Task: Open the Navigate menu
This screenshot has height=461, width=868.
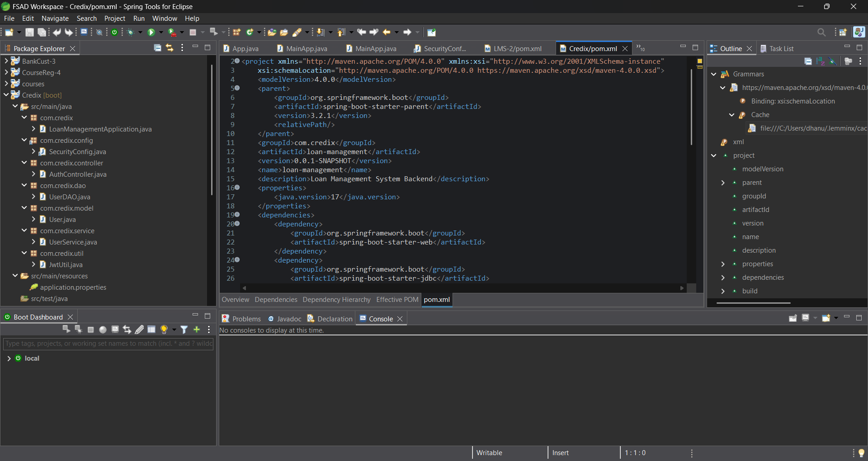Action: click(x=55, y=19)
